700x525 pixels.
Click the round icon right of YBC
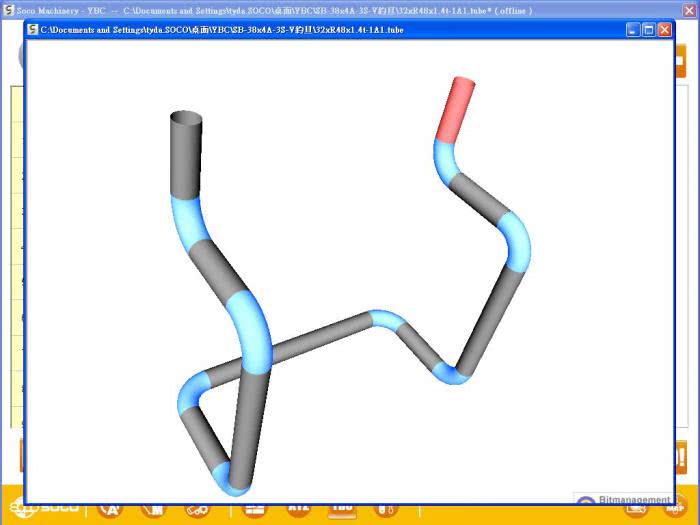385,510
